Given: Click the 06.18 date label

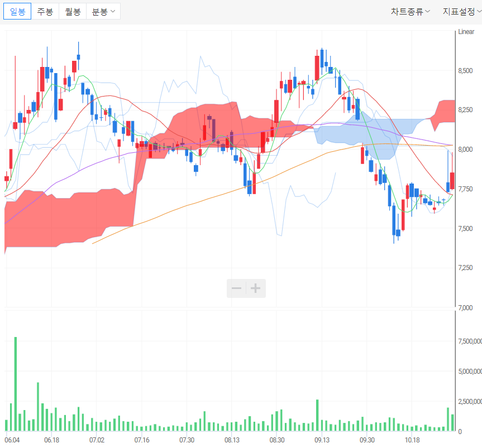Looking at the screenshot, I should click(x=51, y=440).
